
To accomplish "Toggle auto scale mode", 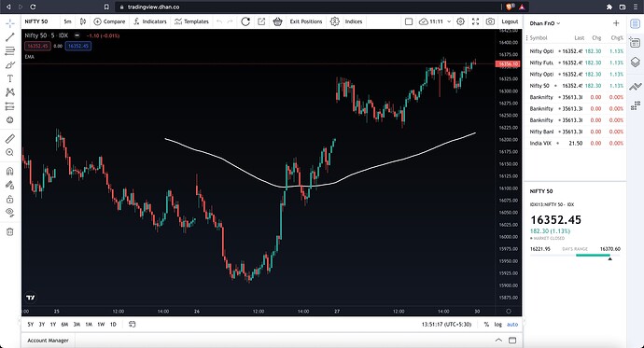I will pos(512,324).
